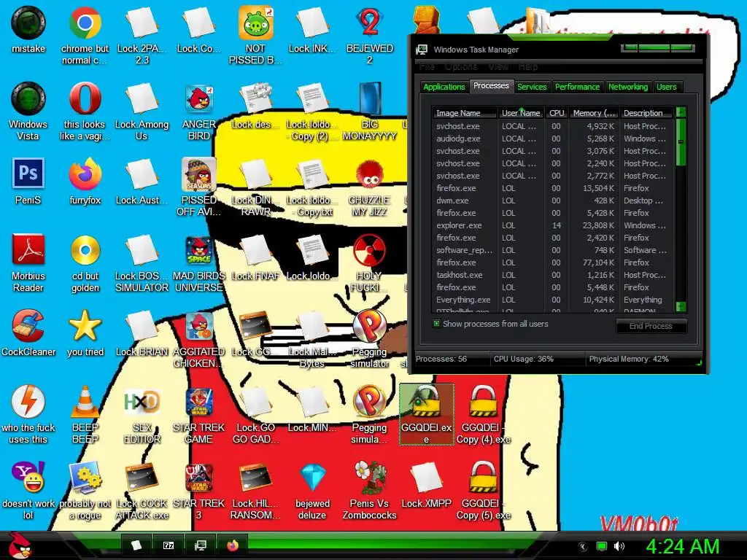Select the audiodg.exe process row

tap(553, 139)
